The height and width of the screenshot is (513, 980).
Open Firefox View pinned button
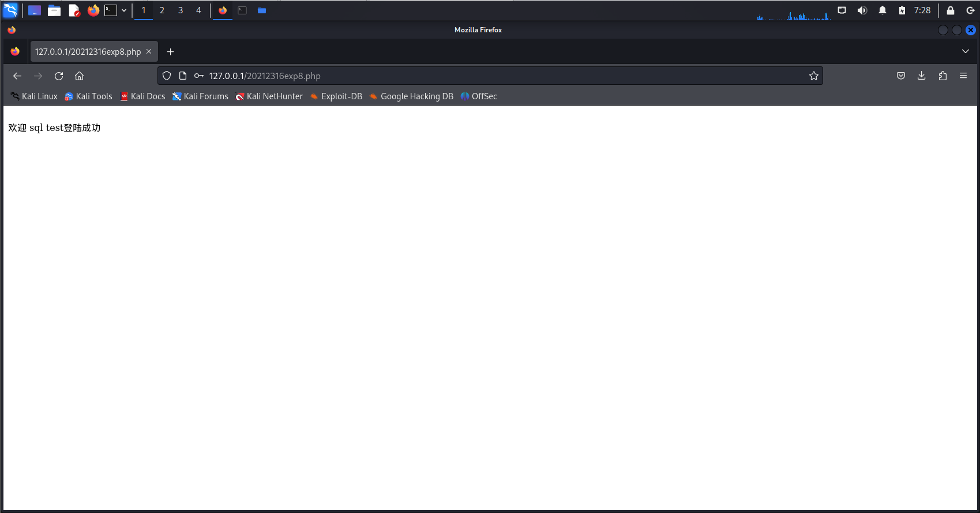coord(15,51)
